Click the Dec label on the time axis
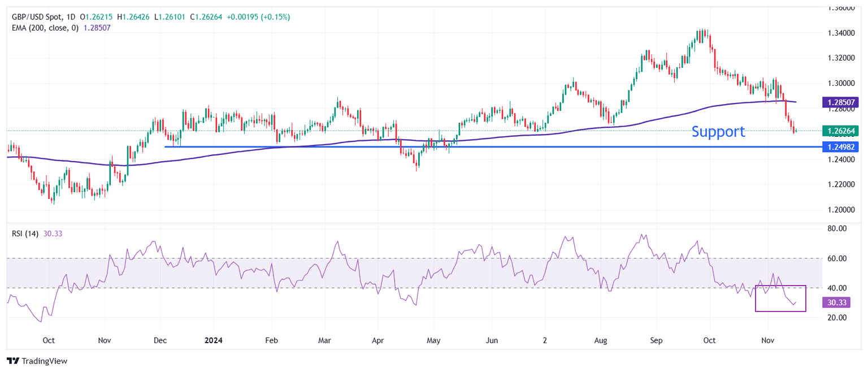 click(x=160, y=340)
